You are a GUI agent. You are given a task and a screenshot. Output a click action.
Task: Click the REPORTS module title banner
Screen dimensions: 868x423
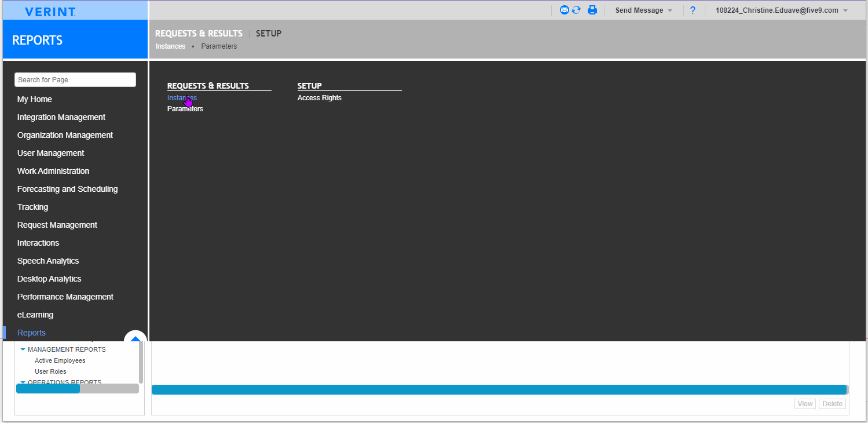click(75, 39)
